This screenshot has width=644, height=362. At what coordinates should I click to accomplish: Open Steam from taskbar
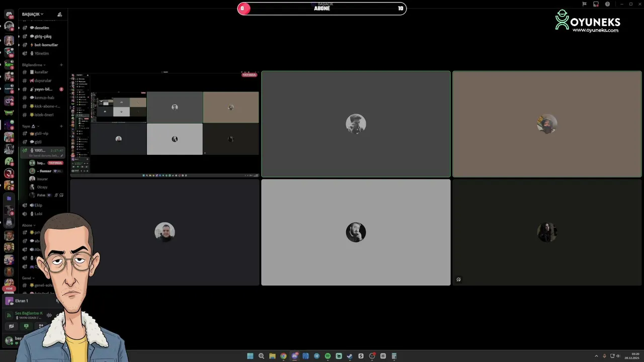tap(350, 356)
